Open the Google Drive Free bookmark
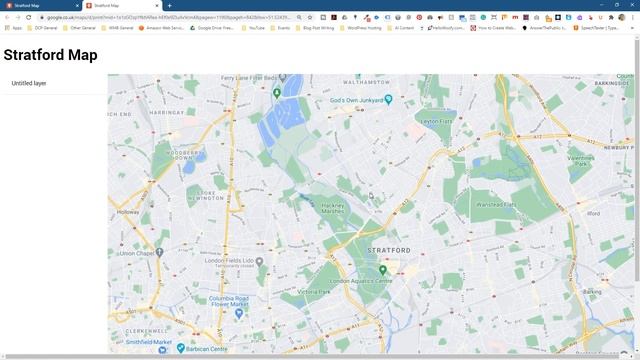Screen dimensions: 640x360 (x=212, y=28)
